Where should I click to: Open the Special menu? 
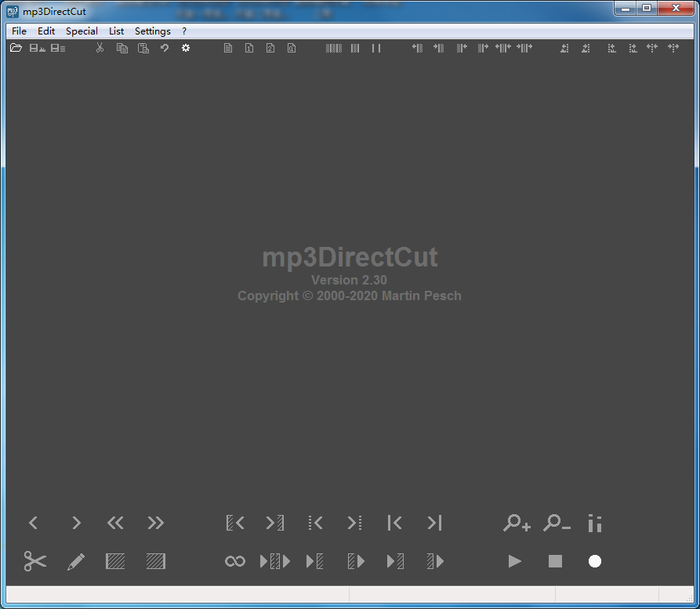click(82, 31)
